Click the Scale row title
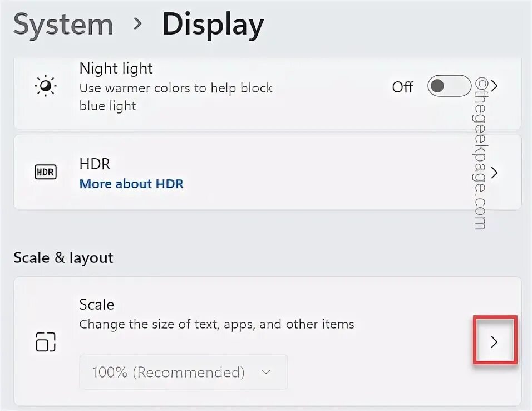 (x=97, y=304)
